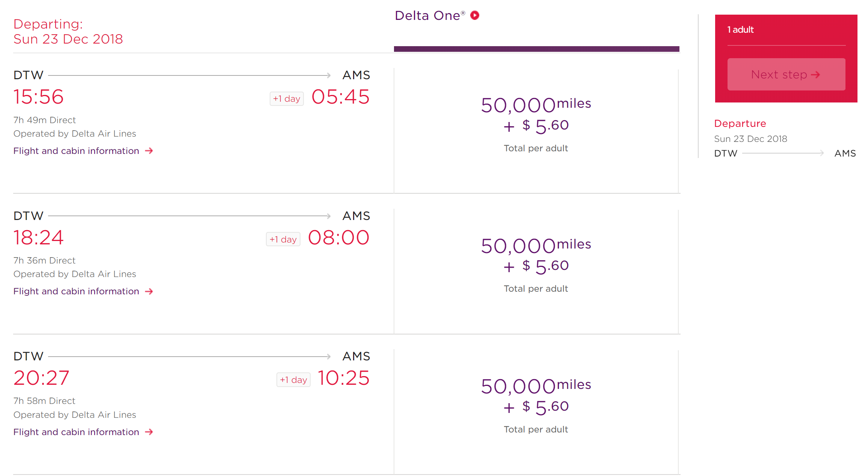
Task: Choose the 50,000 miles fare for 18:24 flight
Action: click(x=536, y=265)
